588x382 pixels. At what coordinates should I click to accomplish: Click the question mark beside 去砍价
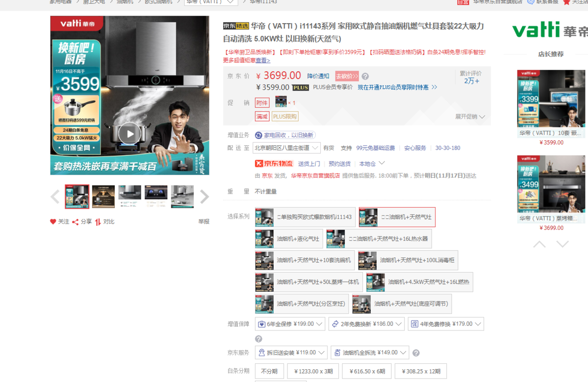point(365,76)
